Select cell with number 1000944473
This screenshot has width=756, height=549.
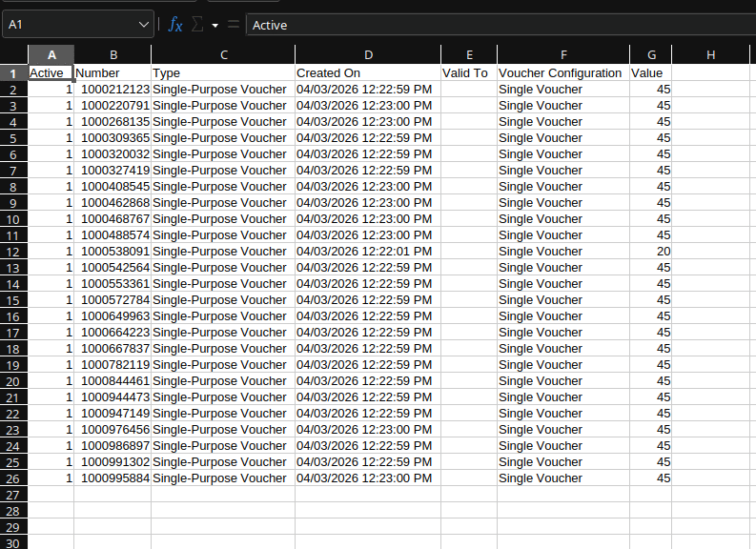coord(112,397)
